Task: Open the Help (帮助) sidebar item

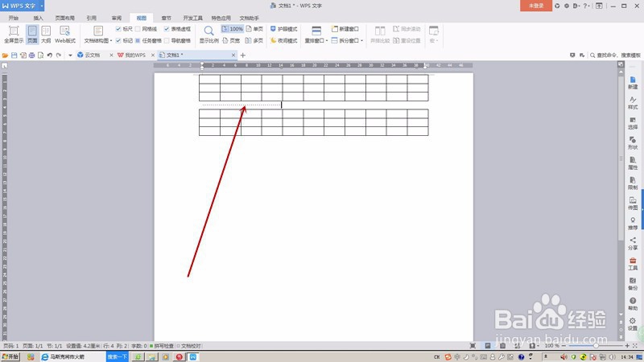Action: coord(633,304)
